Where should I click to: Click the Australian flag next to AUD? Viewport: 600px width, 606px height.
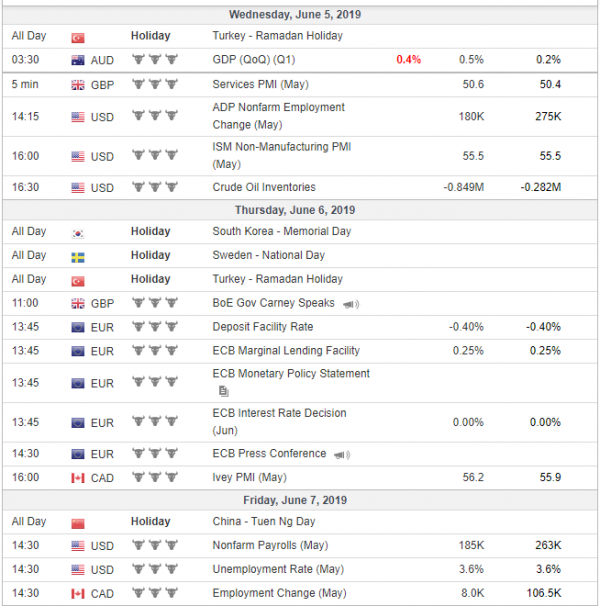pyautogui.click(x=78, y=60)
